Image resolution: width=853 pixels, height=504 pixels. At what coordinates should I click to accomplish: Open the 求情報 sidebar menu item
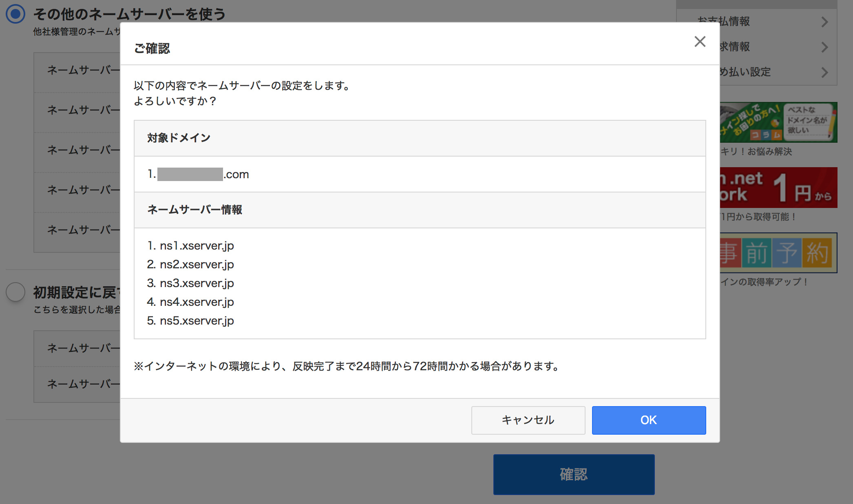click(778, 46)
